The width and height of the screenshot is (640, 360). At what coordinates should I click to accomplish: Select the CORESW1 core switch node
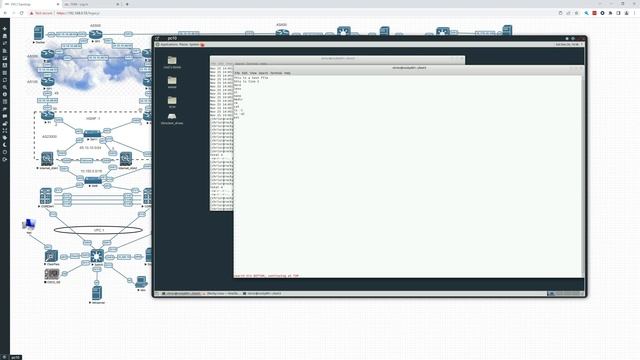(x=46, y=196)
